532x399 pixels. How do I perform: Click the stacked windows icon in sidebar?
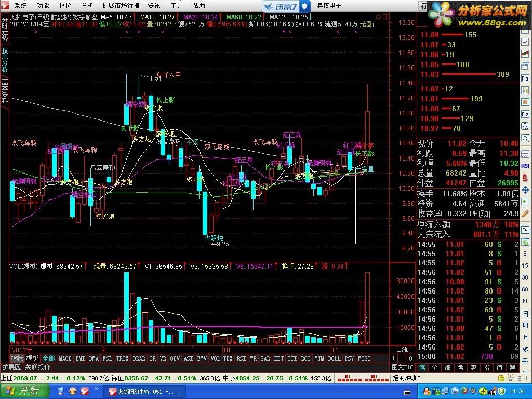[x=525, y=66]
